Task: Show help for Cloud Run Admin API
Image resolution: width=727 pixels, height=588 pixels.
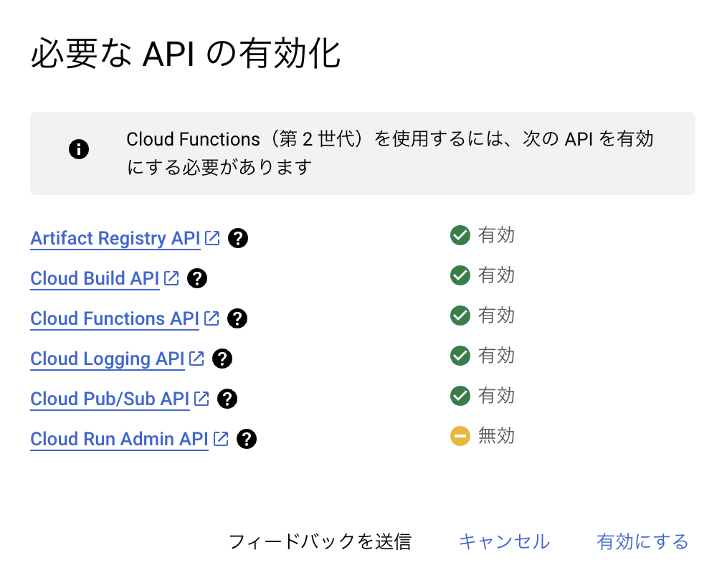Action: pos(247,439)
